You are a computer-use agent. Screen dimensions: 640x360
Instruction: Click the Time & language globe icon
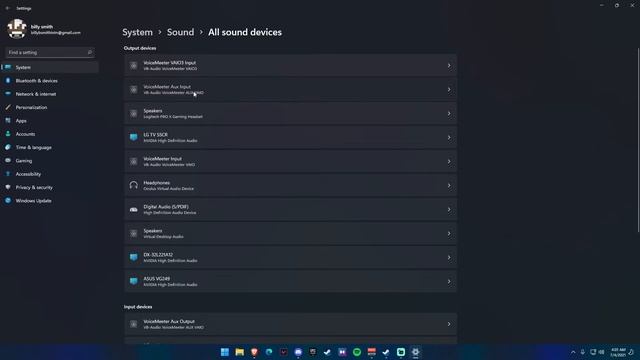[8, 147]
